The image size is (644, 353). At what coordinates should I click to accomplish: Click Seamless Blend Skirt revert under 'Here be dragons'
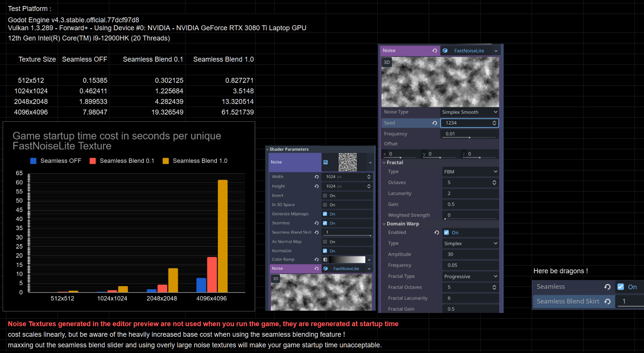click(607, 301)
